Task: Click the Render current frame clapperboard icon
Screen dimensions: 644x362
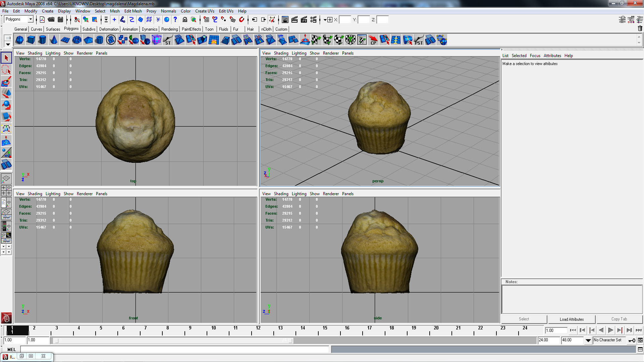Action: [294, 20]
